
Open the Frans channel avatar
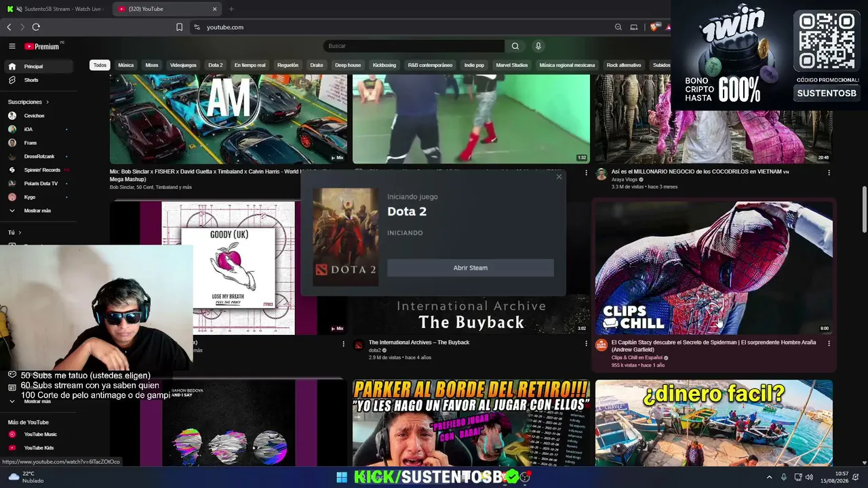(12, 143)
